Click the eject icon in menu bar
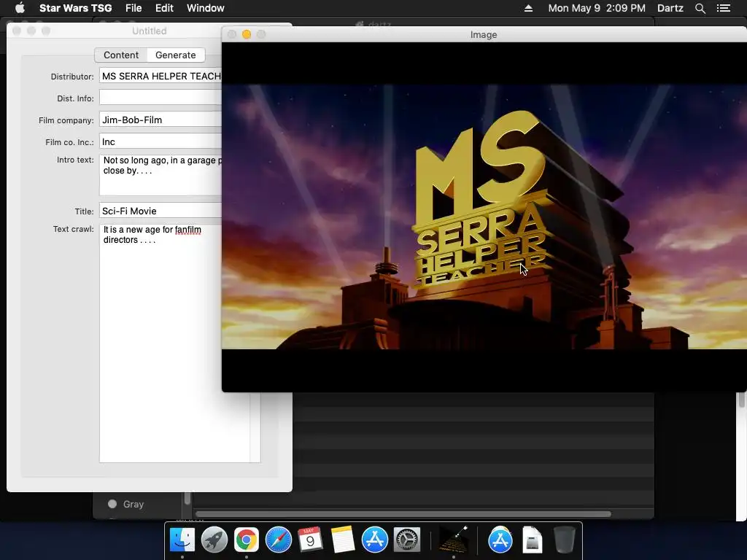Viewport: 747px width, 560px height. click(528, 8)
